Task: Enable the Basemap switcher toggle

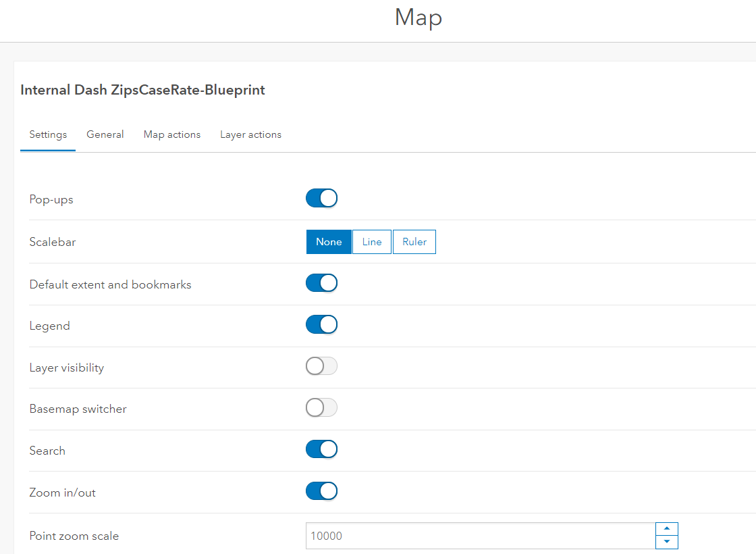Action: 321,408
